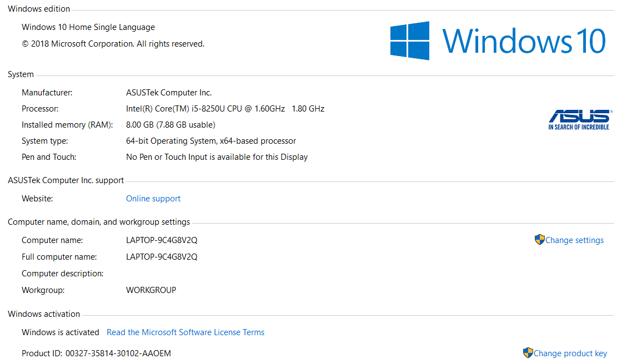Click the 'System type:' label
The width and height of the screenshot is (622, 364).
[45, 141]
